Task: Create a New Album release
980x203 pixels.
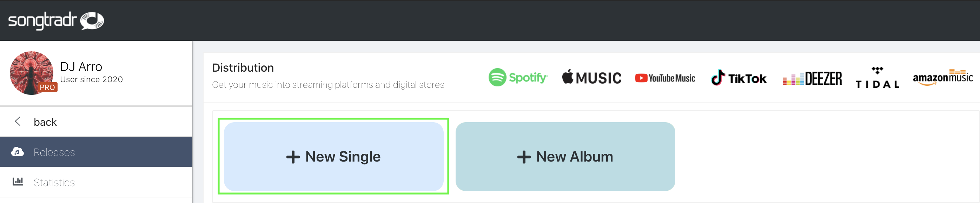Action: (565, 157)
